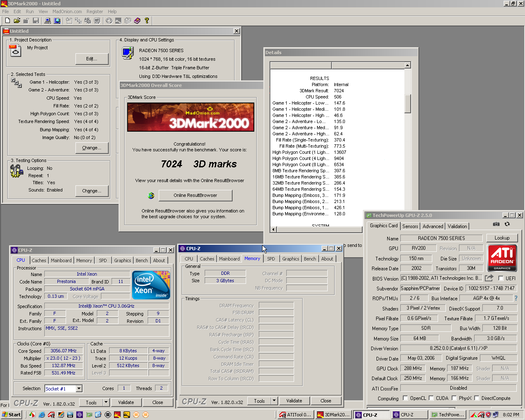
Task: Switch to the Sensors tab in GPU-Z
Action: coord(410,226)
